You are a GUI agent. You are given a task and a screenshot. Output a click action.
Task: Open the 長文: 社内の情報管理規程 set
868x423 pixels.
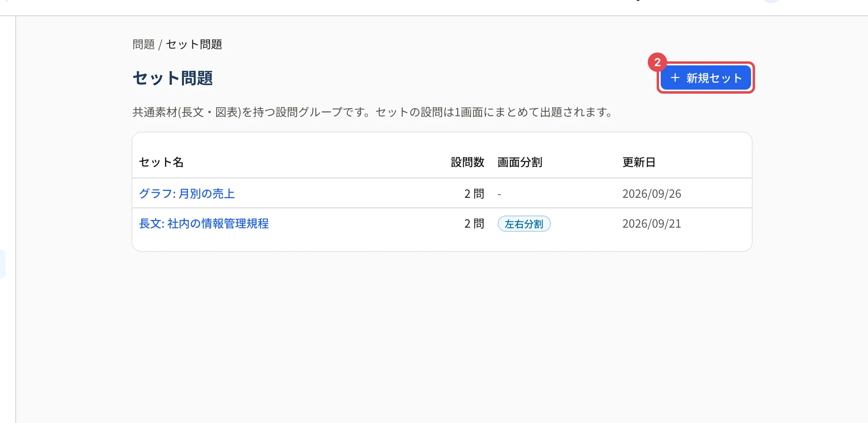click(x=204, y=224)
